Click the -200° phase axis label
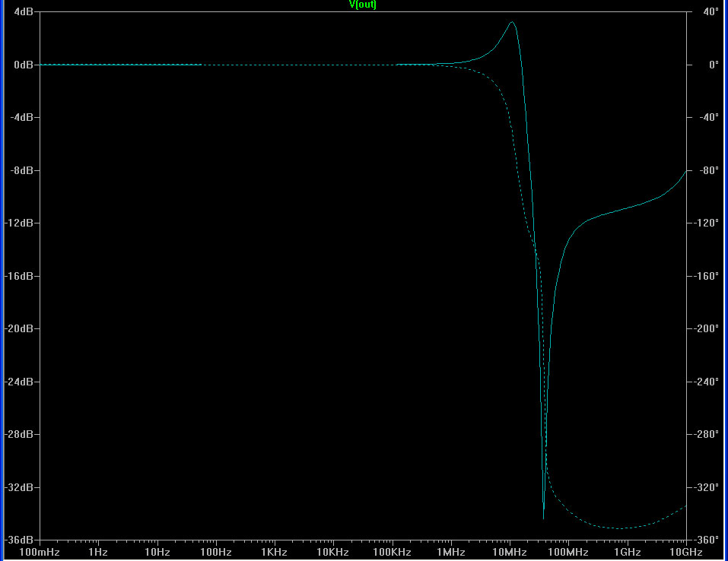Screen dimensions: 728x561 click(x=706, y=329)
